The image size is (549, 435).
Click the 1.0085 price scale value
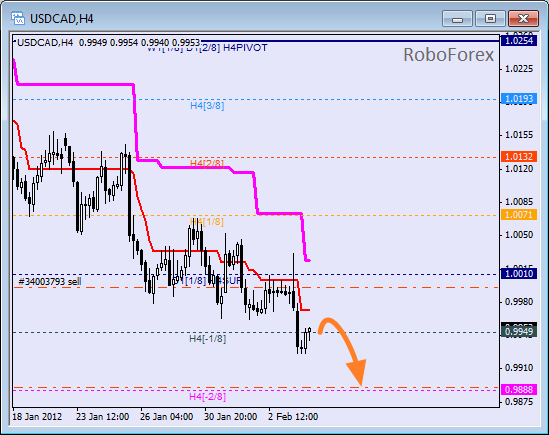click(x=519, y=202)
